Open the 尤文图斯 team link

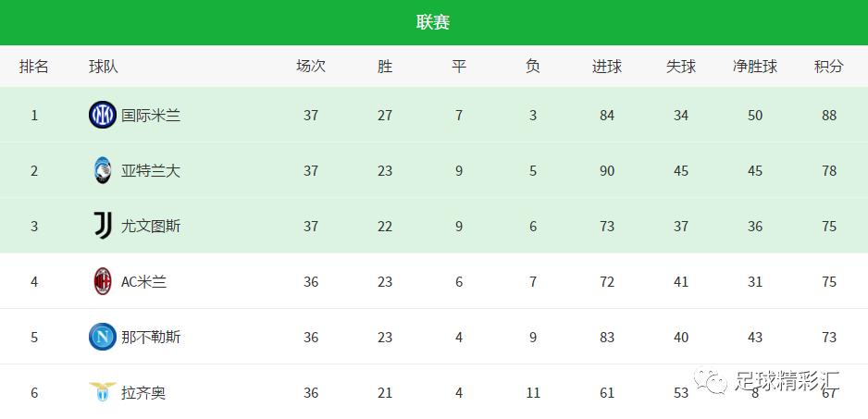click(151, 227)
